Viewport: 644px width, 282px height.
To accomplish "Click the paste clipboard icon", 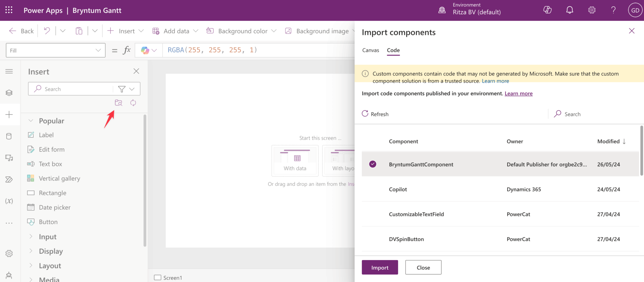I will [79, 31].
